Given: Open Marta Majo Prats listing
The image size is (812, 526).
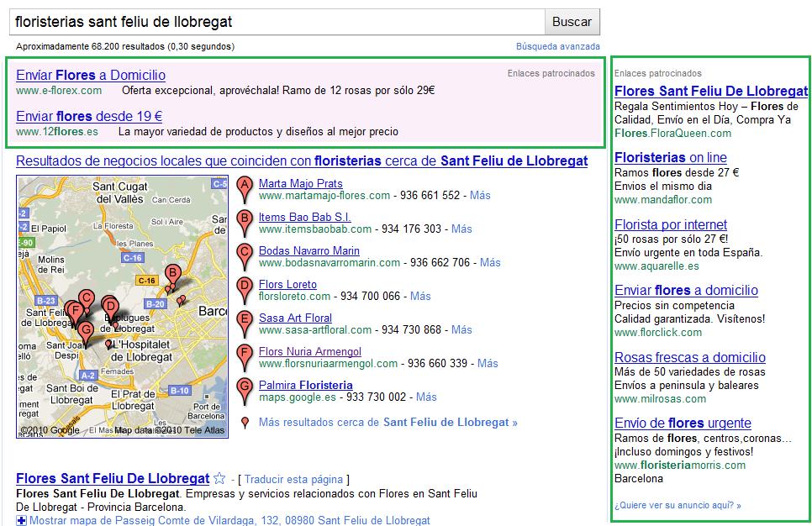Looking at the screenshot, I should (x=300, y=183).
